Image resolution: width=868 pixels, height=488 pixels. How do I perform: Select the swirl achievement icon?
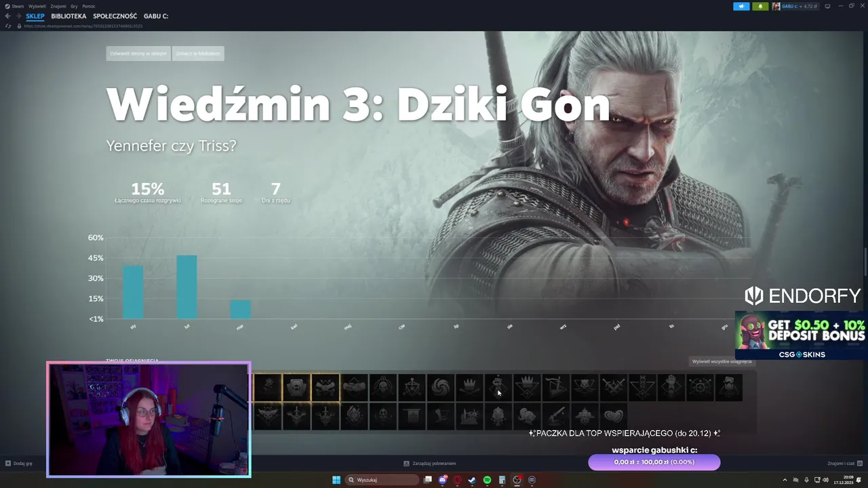(441, 388)
